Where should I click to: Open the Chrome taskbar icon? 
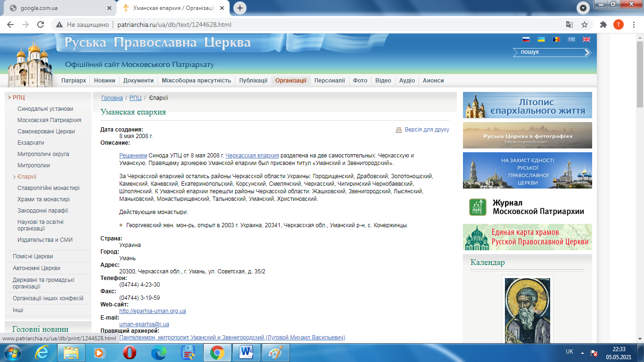tap(217, 352)
